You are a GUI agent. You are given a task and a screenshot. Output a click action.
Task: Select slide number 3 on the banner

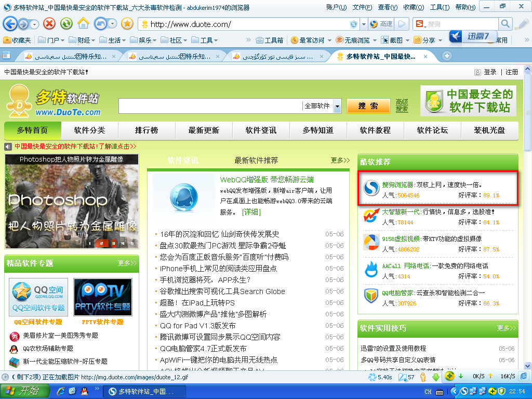coord(113,243)
